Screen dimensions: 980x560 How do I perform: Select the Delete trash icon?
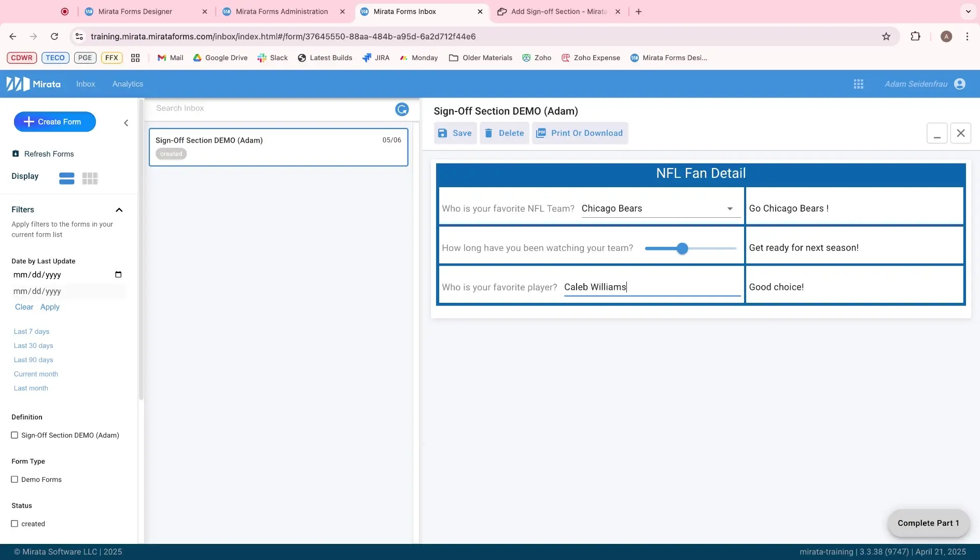click(x=488, y=133)
